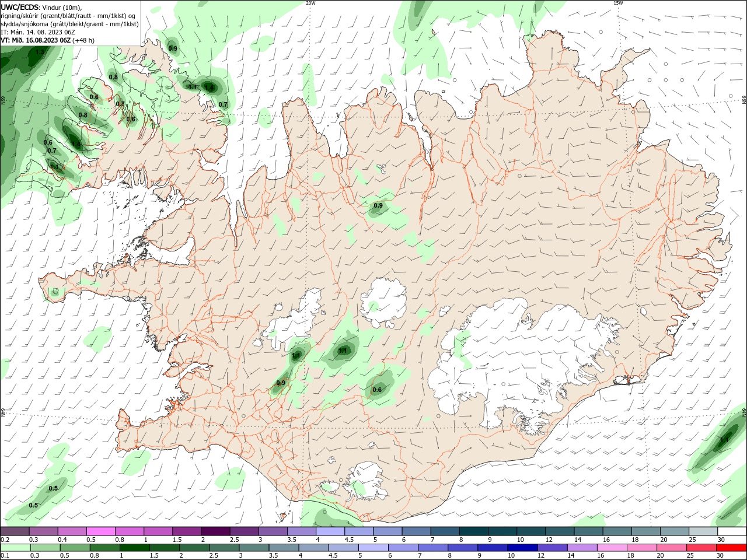Pick the dark purple 2 swatch in upper row
This screenshot has width=747, height=560.
click(216, 531)
